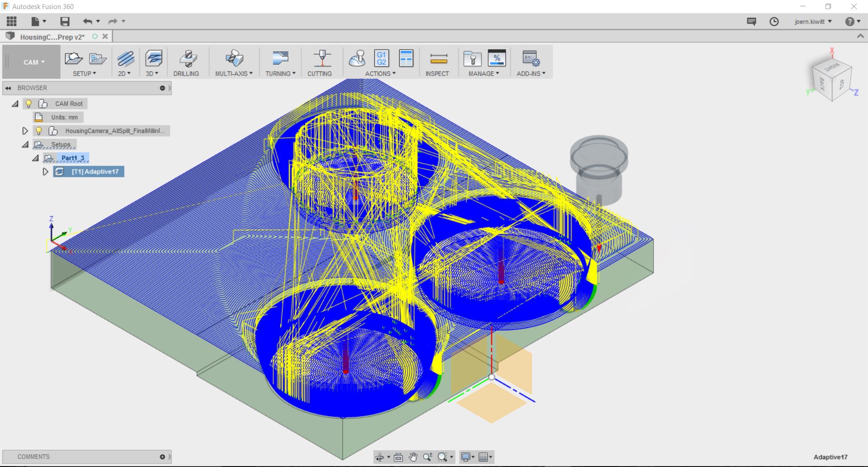
Task: Click the G1 G2 Post Process icon
Action: [x=382, y=58]
